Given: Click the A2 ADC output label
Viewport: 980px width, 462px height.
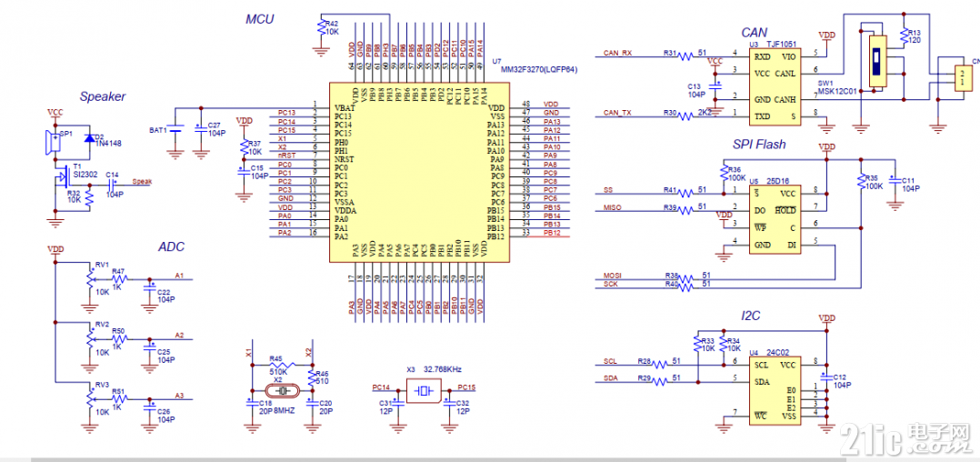Looking at the screenshot, I should pyautogui.click(x=179, y=335).
